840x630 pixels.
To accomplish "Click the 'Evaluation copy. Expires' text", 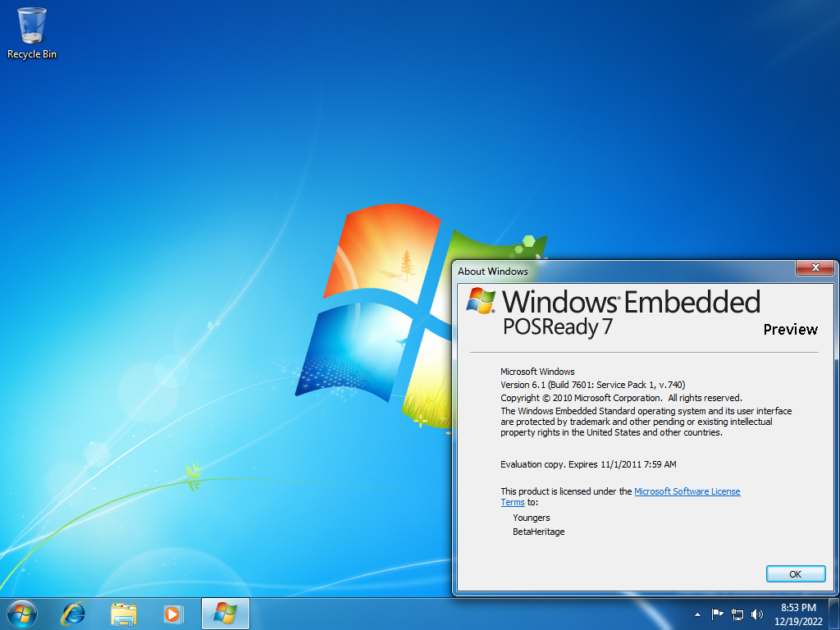I will click(x=588, y=464).
